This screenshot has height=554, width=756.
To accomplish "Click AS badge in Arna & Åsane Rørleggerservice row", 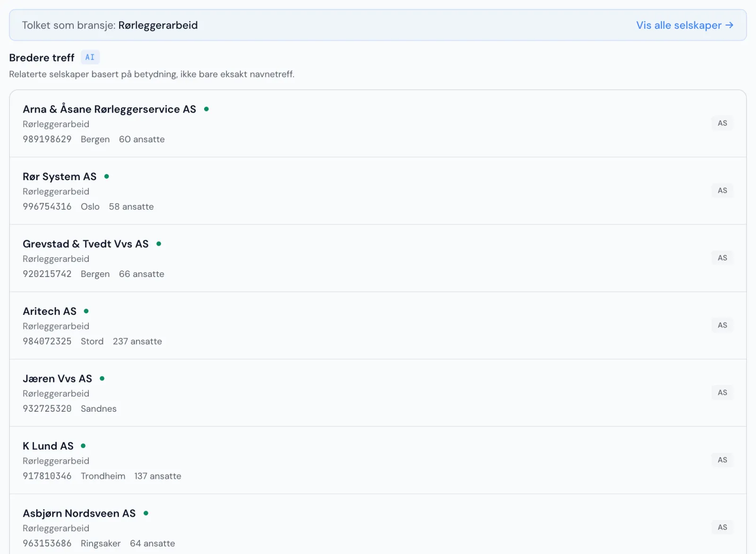I will (x=722, y=123).
